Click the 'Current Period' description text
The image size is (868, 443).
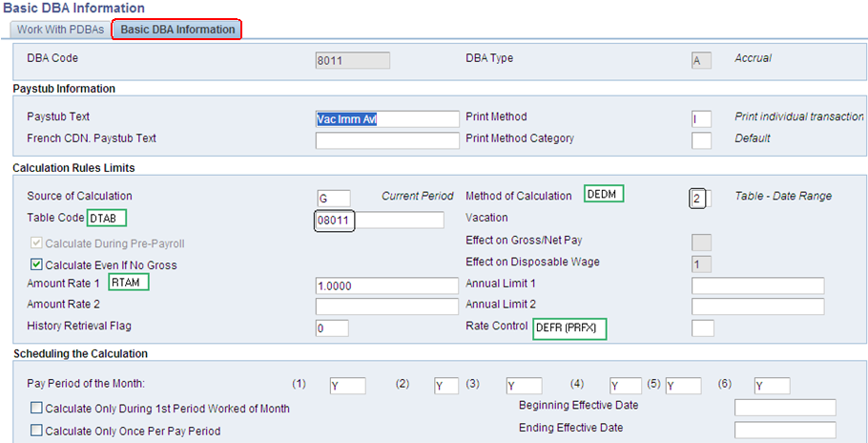418,196
